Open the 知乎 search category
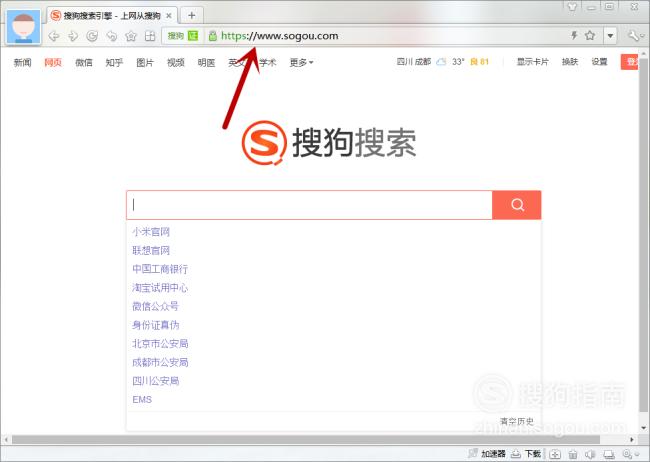650x462 pixels. pyautogui.click(x=114, y=62)
